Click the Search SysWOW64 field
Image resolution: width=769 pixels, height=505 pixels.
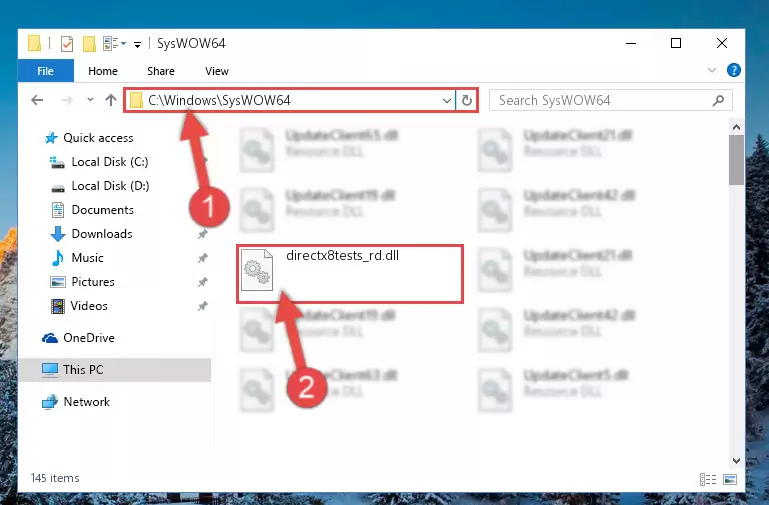611,101
